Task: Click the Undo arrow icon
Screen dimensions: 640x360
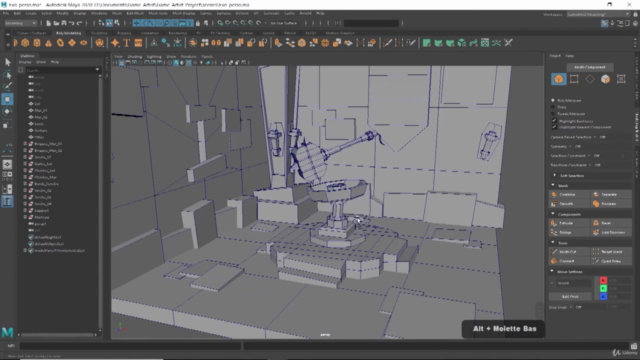Action: point(72,23)
